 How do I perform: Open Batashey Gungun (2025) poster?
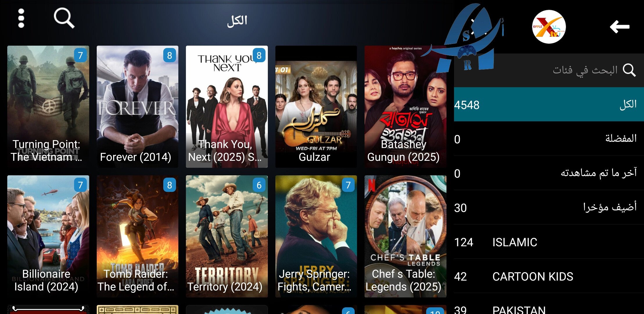click(405, 106)
